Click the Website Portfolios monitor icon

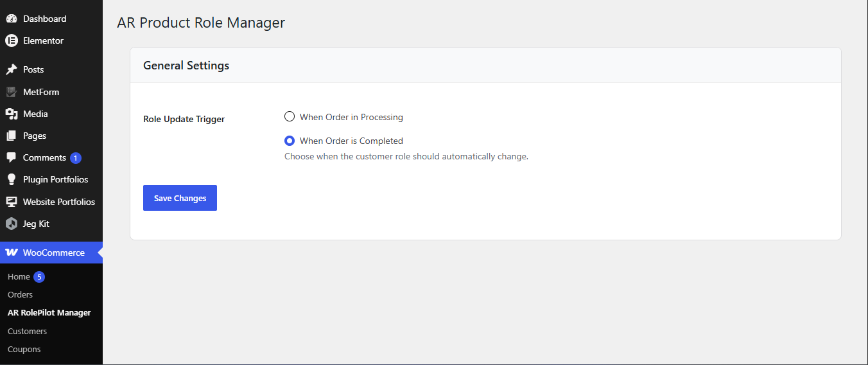coord(11,202)
